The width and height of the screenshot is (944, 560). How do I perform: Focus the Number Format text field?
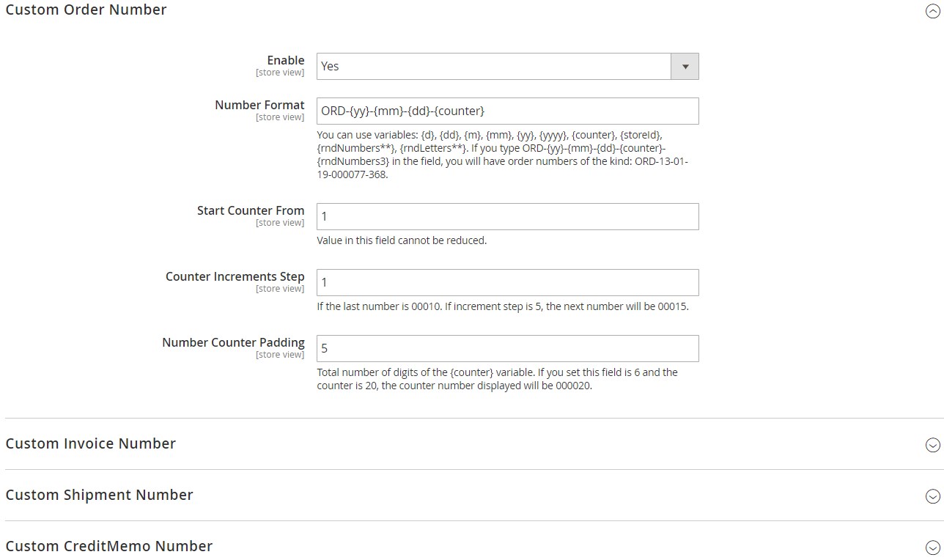(507, 111)
